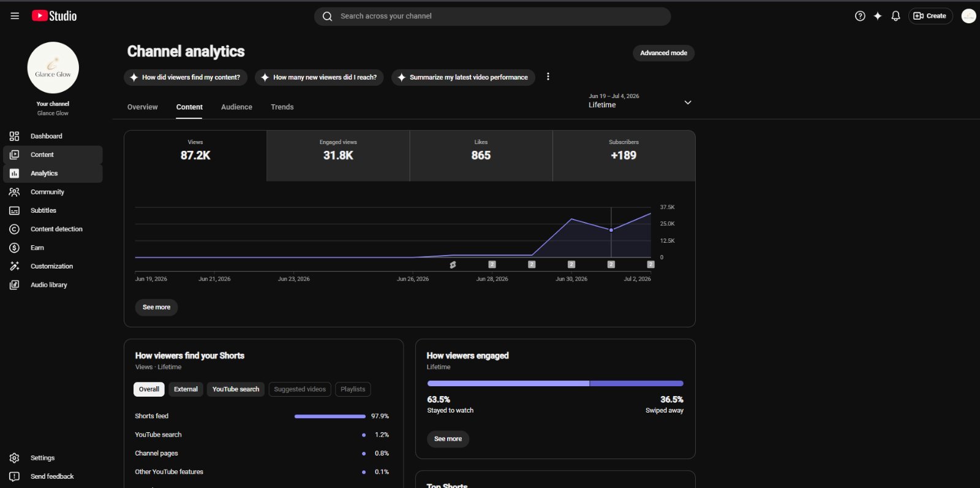This screenshot has width=980, height=488.
Task: Click the search magnifier icon
Action: pyautogui.click(x=328, y=16)
